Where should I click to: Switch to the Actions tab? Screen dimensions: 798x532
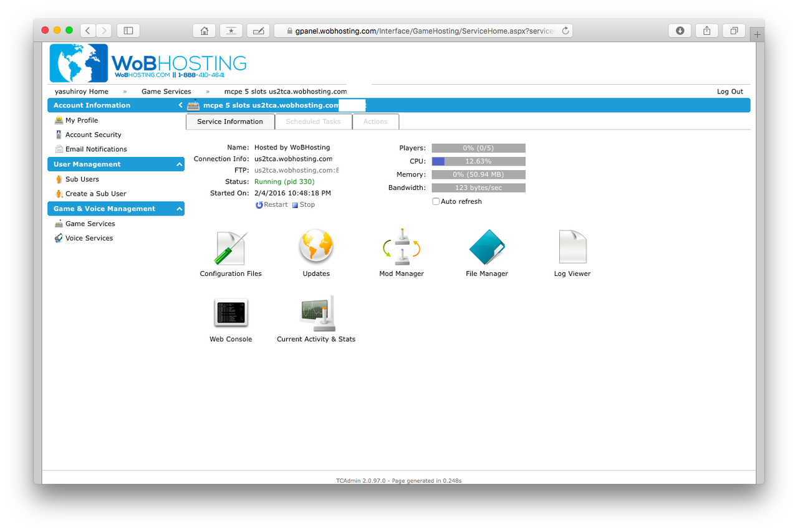(375, 121)
